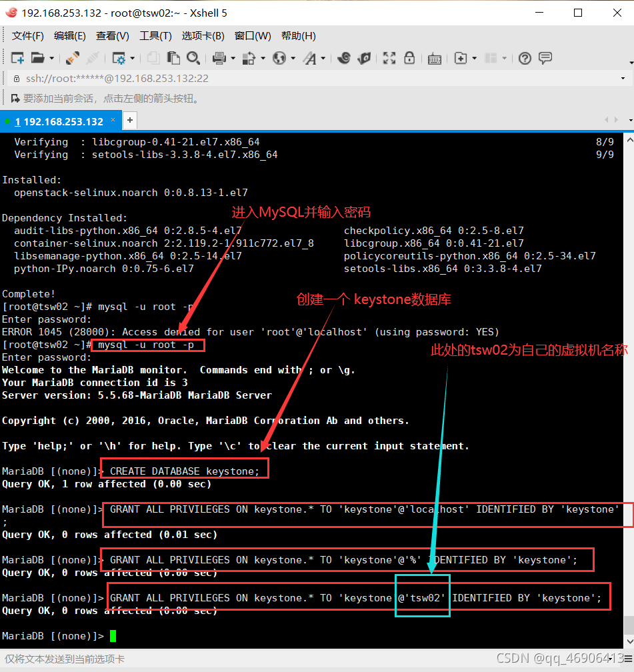634x672 pixels.
Task: Click the Open Session folder icon
Action: pos(38,58)
